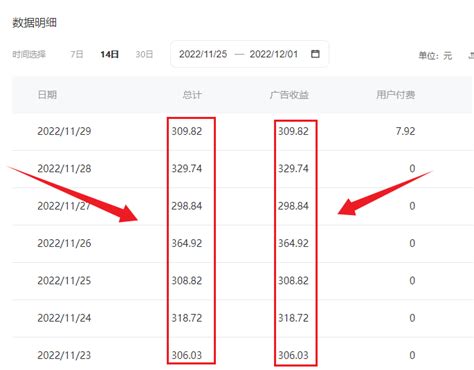Click 广告收益 value 306.03
Screen dimensions: 474x370
(x=293, y=355)
